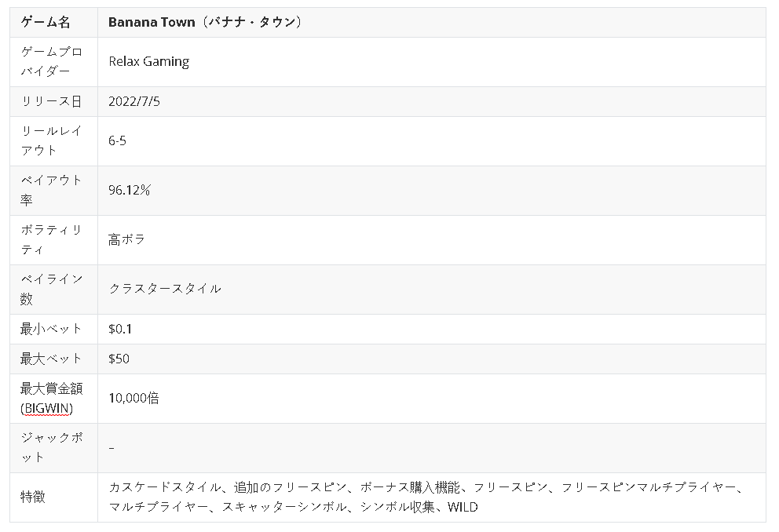779x532 pixels.
Task: Select the Relax Gaming provider text
Action: [148, 61]
